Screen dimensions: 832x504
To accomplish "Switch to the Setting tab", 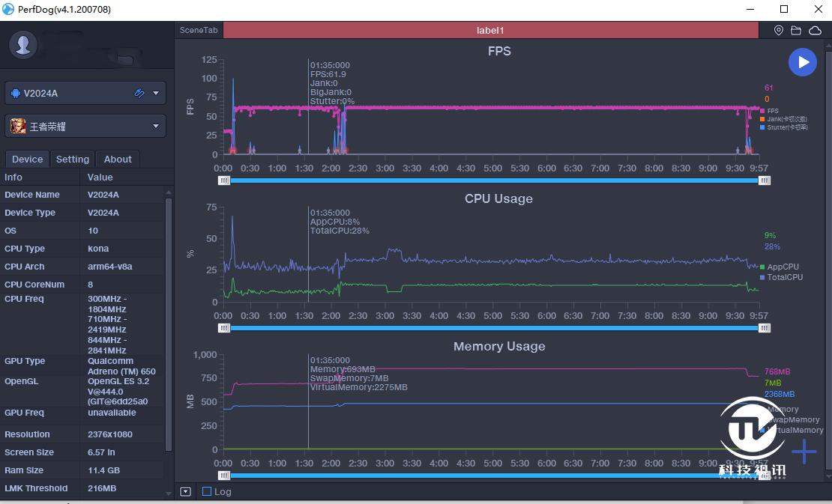I will [x=73, y=159].
